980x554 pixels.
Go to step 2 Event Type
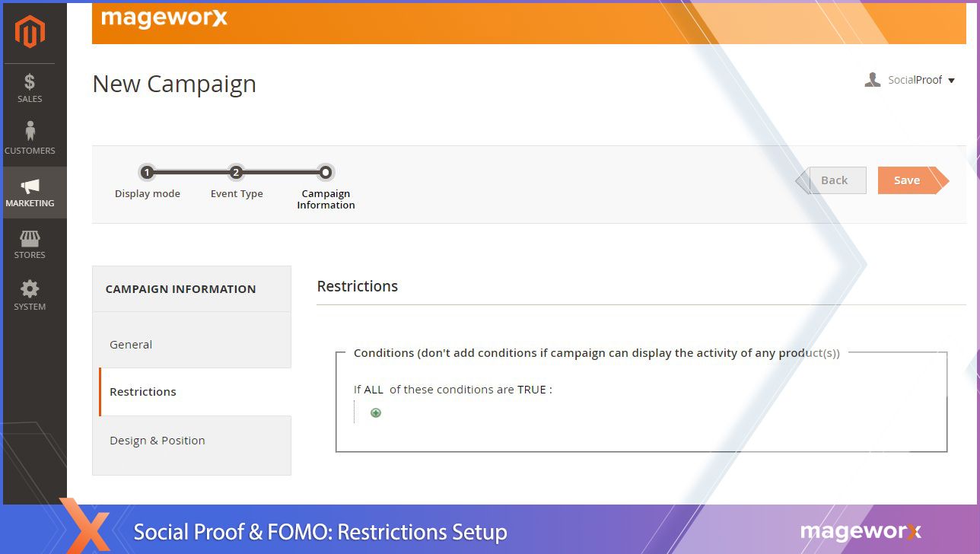tap(236, 173)
